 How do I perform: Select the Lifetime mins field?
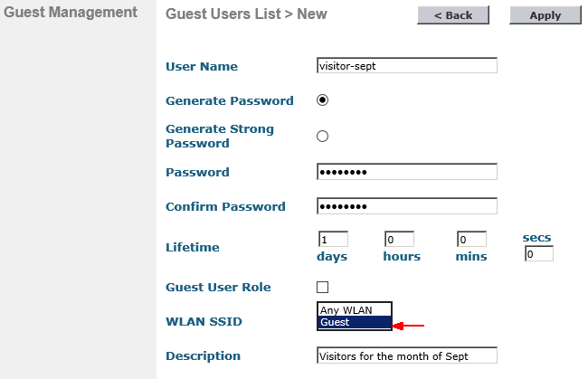tap(471, 239)
